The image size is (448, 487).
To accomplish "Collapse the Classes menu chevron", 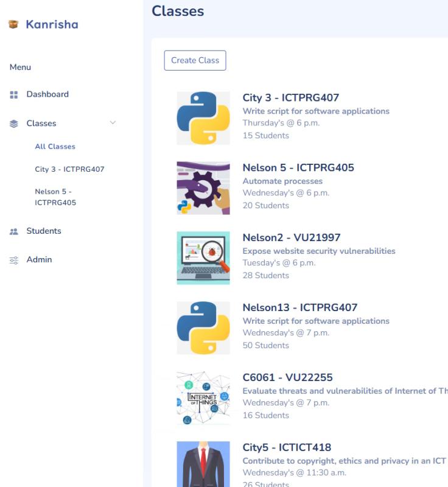I will (x=113, y=123).
